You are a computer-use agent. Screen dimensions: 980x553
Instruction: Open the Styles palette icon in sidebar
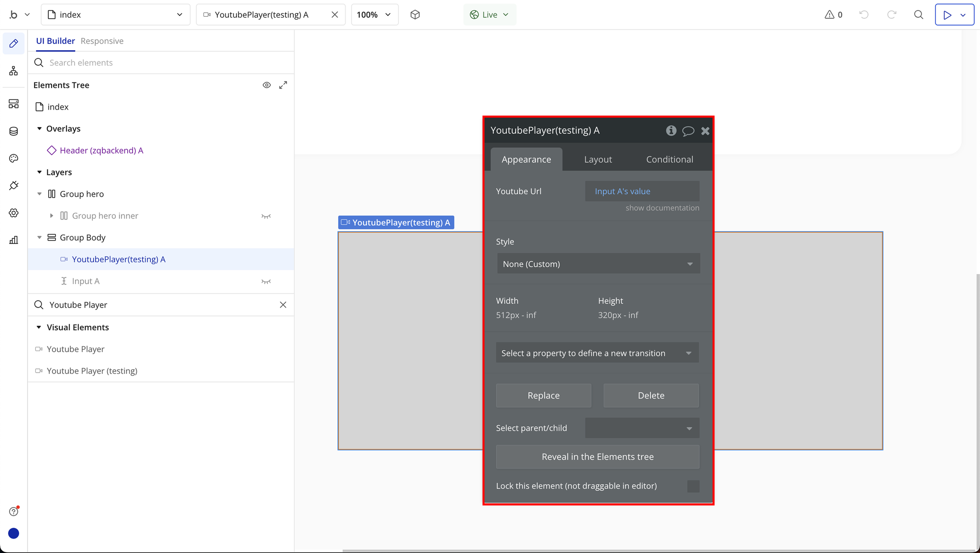[13, 158]
